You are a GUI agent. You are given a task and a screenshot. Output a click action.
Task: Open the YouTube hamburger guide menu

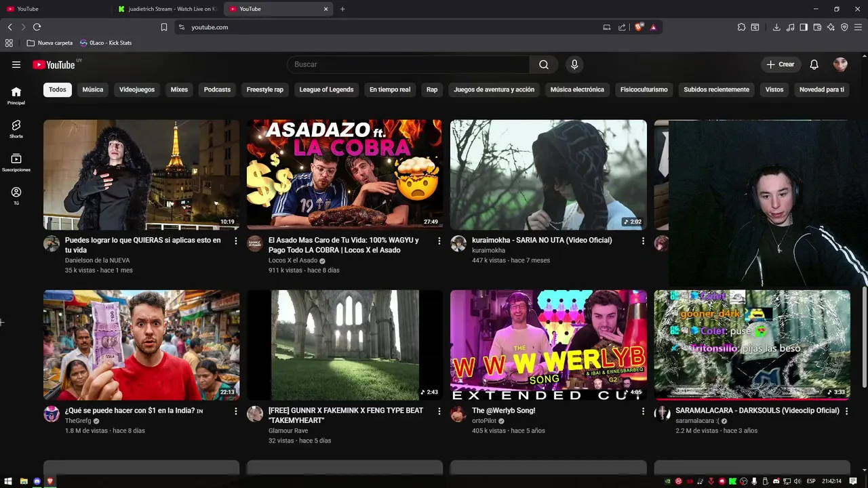click(x=16, y=64)
